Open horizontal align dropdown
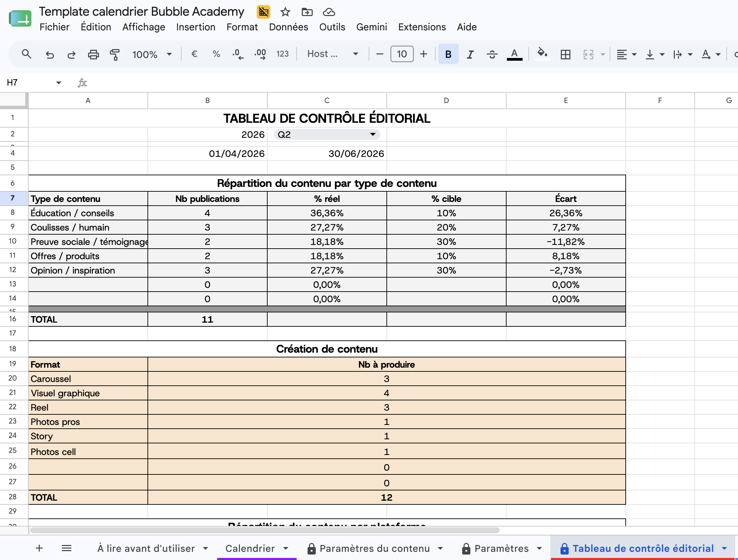Screen dimensions: 738x560 (x=626, y=54)
